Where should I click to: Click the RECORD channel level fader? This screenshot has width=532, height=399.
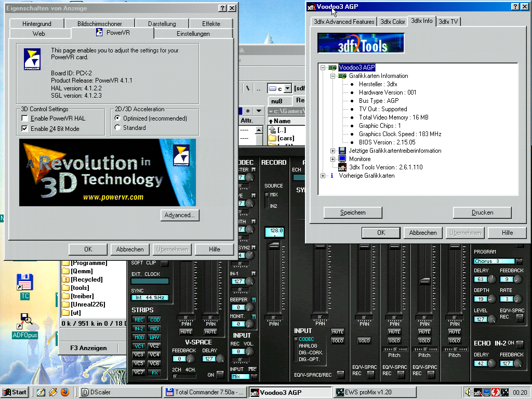click(x=274, y=246)
